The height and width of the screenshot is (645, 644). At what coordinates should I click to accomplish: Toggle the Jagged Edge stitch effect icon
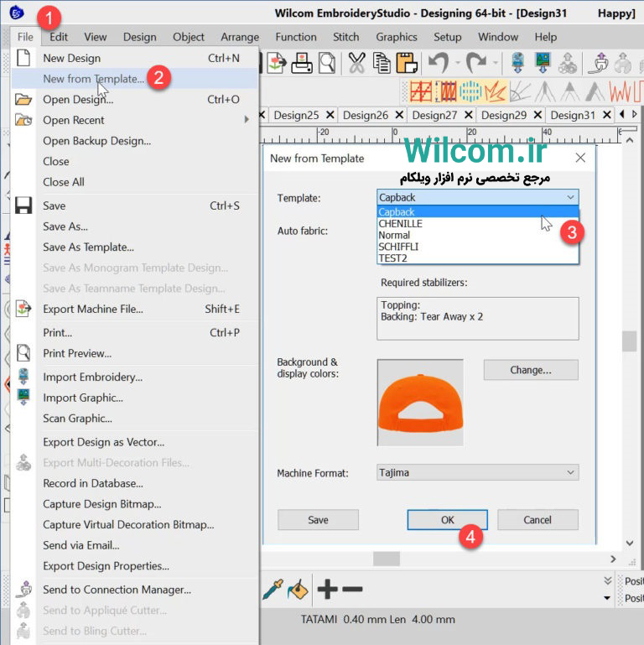[x=495, y=91]
